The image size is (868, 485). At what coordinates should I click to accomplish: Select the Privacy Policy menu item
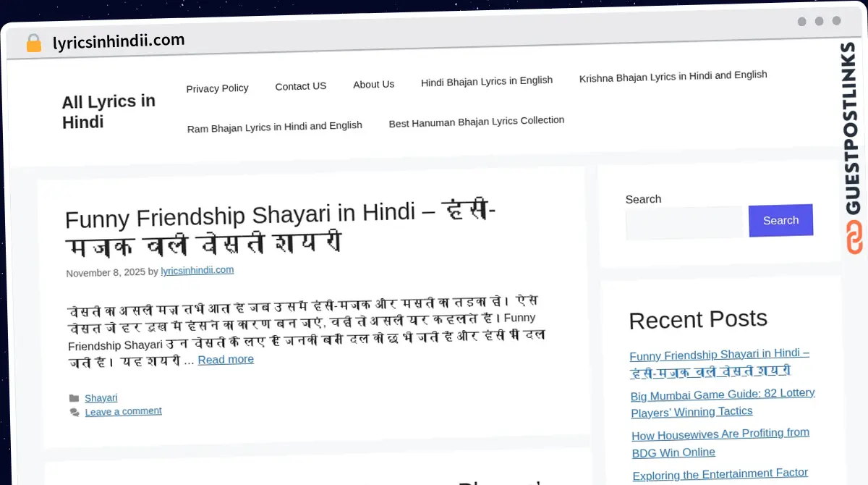[217, 88]
